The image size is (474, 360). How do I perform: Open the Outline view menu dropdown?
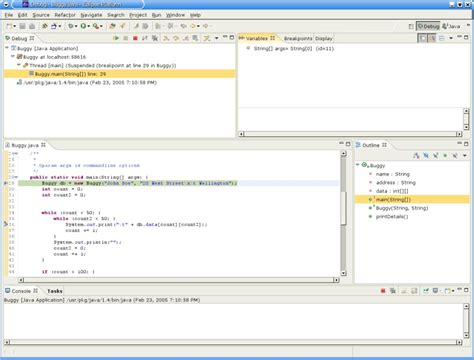click(465, 156)
